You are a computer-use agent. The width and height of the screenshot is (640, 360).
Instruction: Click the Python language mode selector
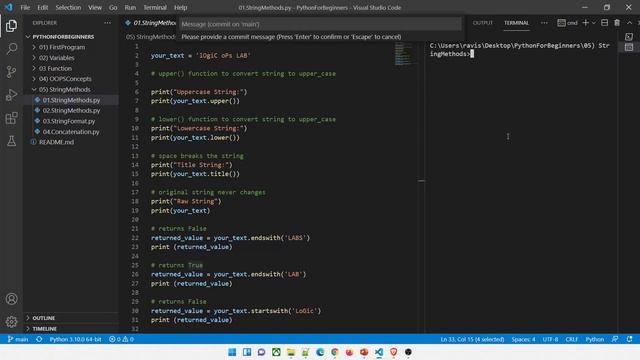click(595, 339)
